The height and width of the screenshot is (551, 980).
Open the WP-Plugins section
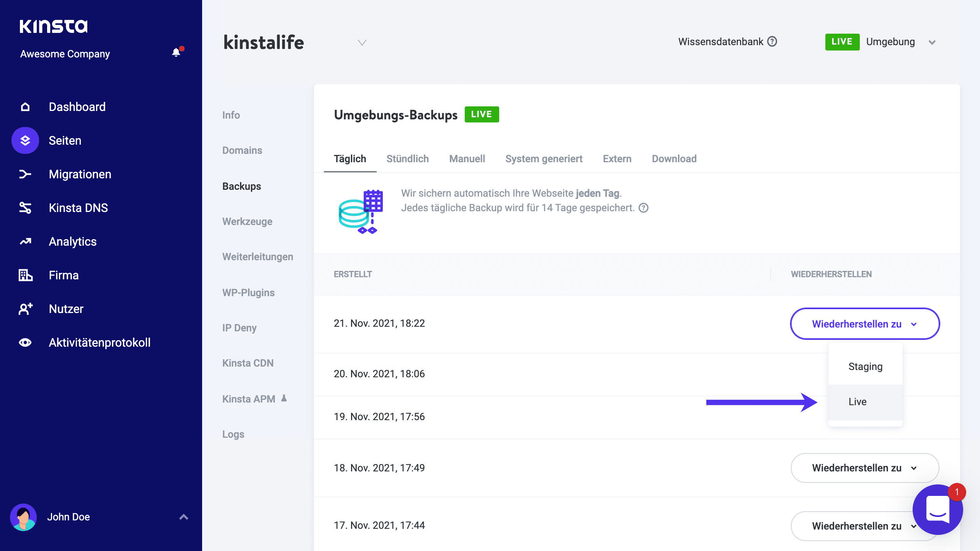(248, 292)
